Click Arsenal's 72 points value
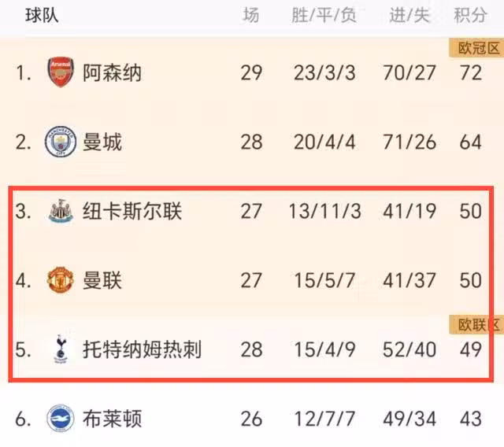 [470, 73]
